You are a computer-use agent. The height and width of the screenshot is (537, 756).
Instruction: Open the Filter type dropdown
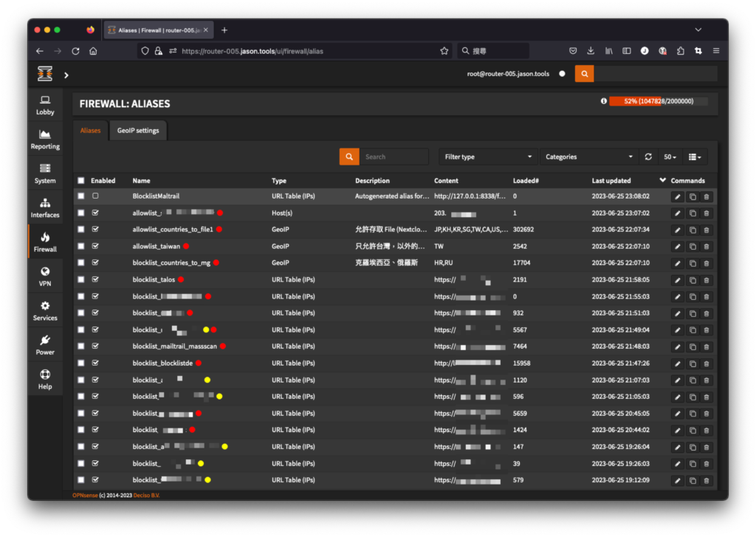(487, 157)
